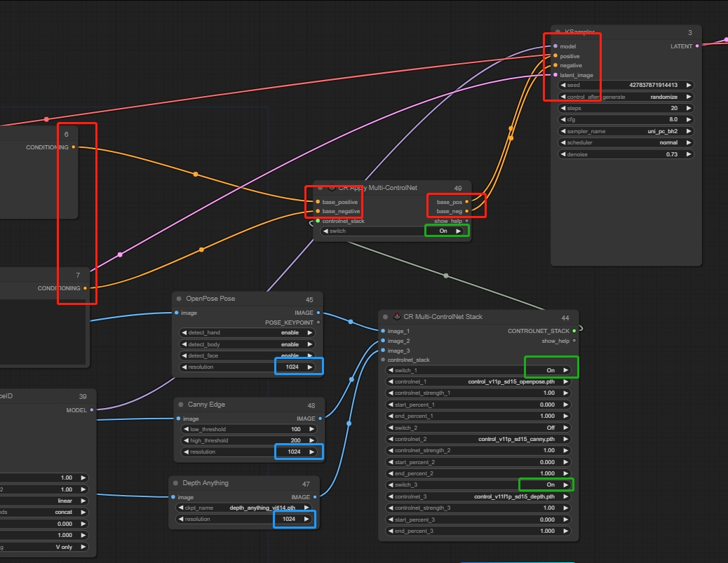The height and width of the screenshot is (563, 728).
Task: Click show_help port on CR Apply Multi-ControlNet
Action: [467, 221]
